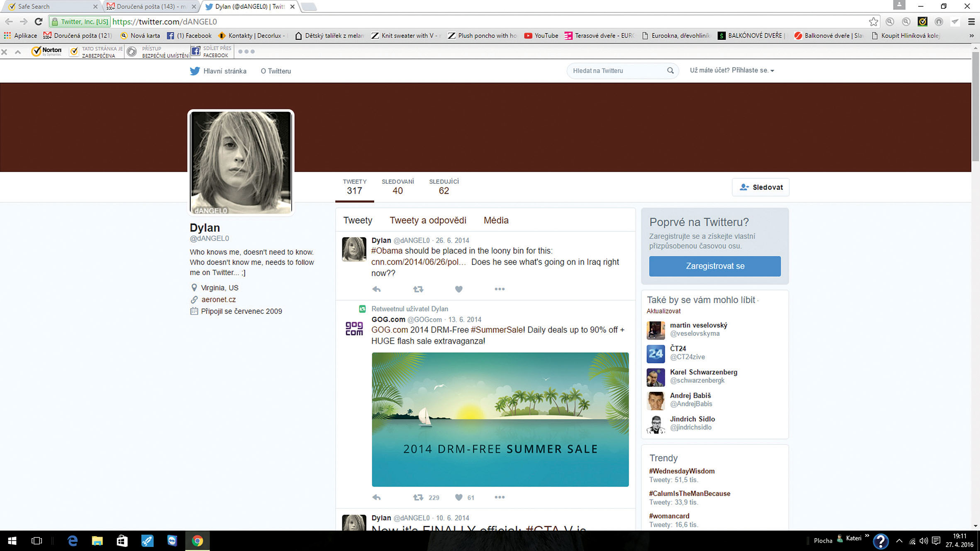The width and height of the screenshot is (980, 551).
Task: Open Karel Schwarzenberg suggested profile
Action: 704,372
